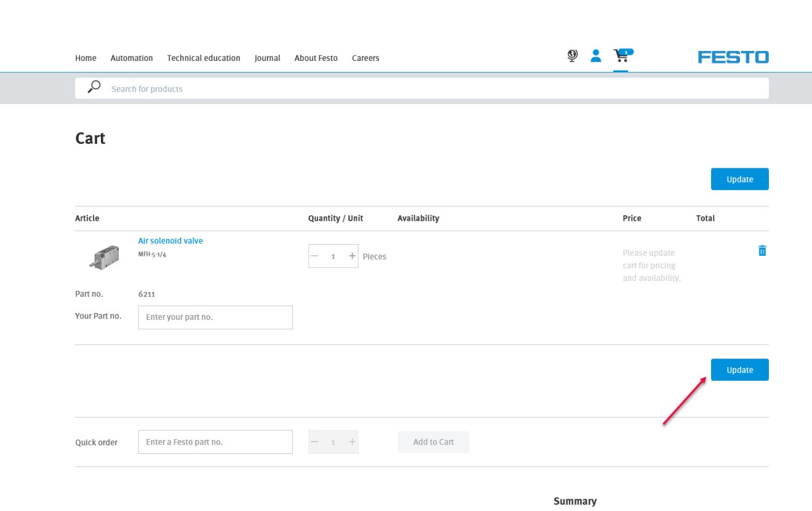Open the Automation menu
Image resolution: width=812 pixels, height=511 pixels.
[132, 58]
